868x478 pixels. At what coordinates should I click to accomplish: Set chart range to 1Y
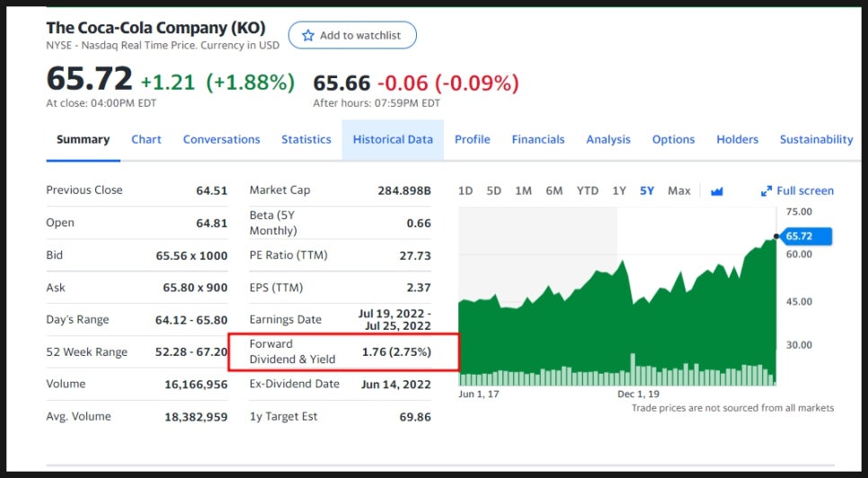[x=619, y=190]
